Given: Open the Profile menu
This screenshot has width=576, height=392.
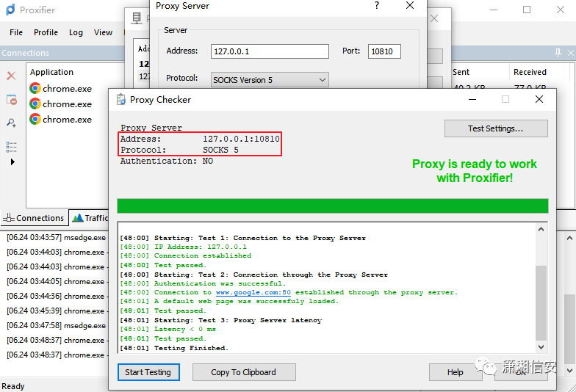Looking at the screenshot, I should [x=46, y=32].
